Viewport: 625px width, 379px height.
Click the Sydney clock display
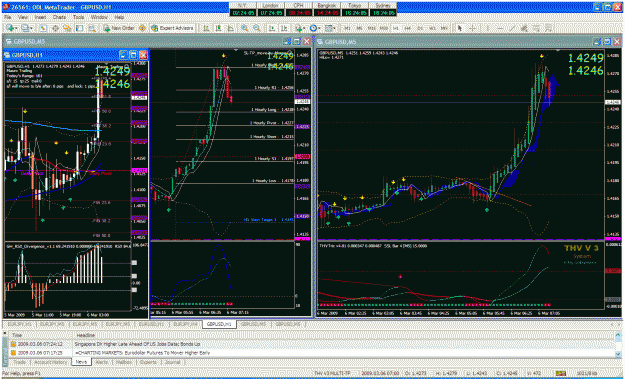(x=383, y=9)
